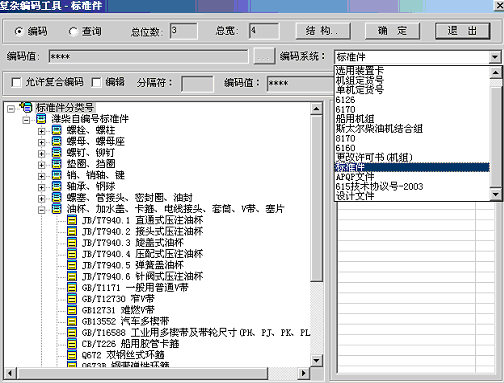Click icon of CB/T226 船用胶管卡箍

pyautogui.click(x=72, y=344)
